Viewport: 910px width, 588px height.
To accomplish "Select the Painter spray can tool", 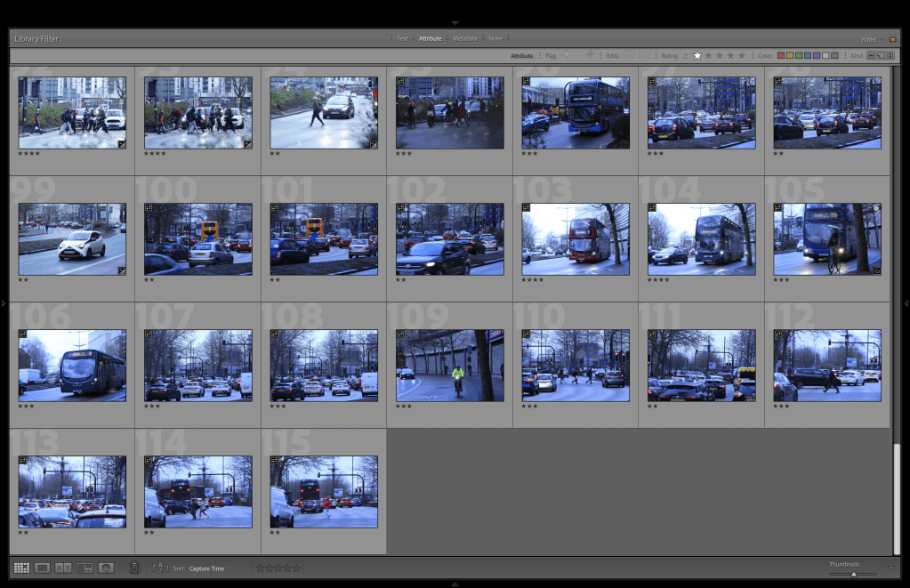I will [x=134, y=568].
